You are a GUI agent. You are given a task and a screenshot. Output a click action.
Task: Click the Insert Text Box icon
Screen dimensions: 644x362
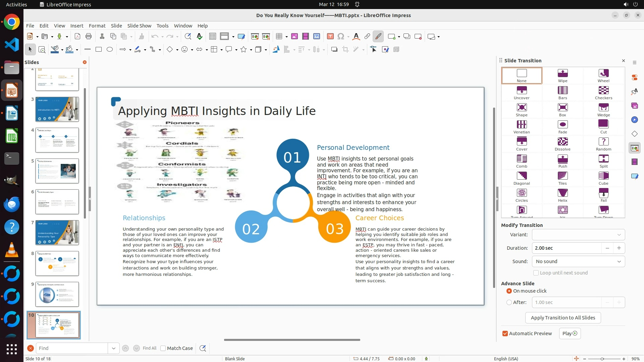click(x=330, y=37)
